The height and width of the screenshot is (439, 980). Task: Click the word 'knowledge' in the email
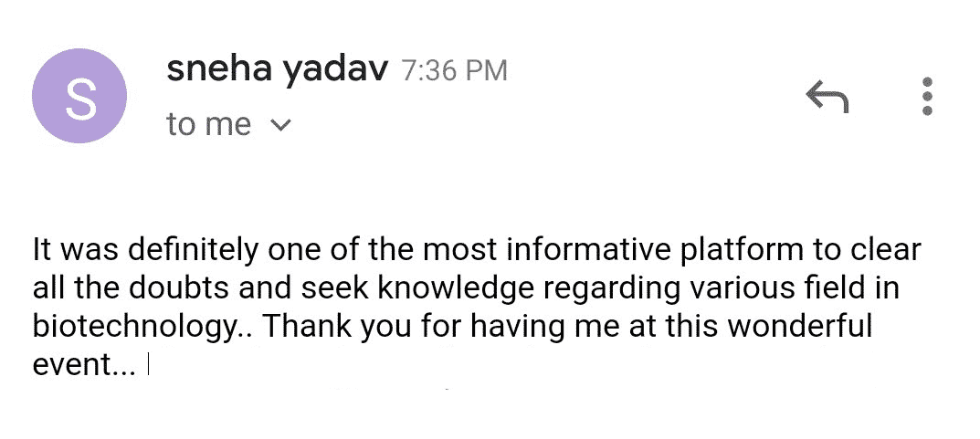457,289
